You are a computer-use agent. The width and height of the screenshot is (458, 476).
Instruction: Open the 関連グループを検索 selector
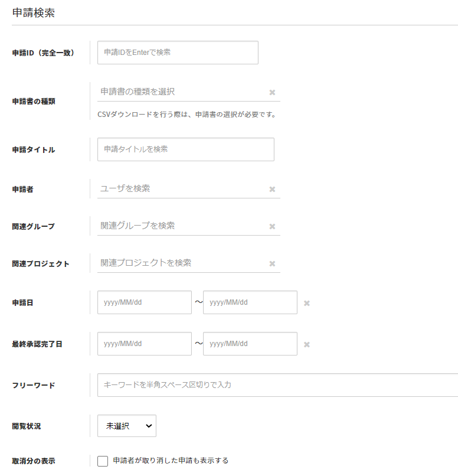click(180, 226)
